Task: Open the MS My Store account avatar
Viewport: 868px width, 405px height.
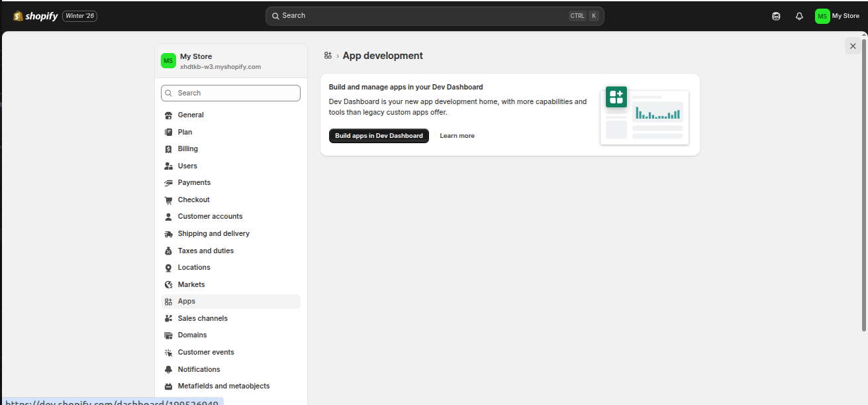Action: [822, 15]
